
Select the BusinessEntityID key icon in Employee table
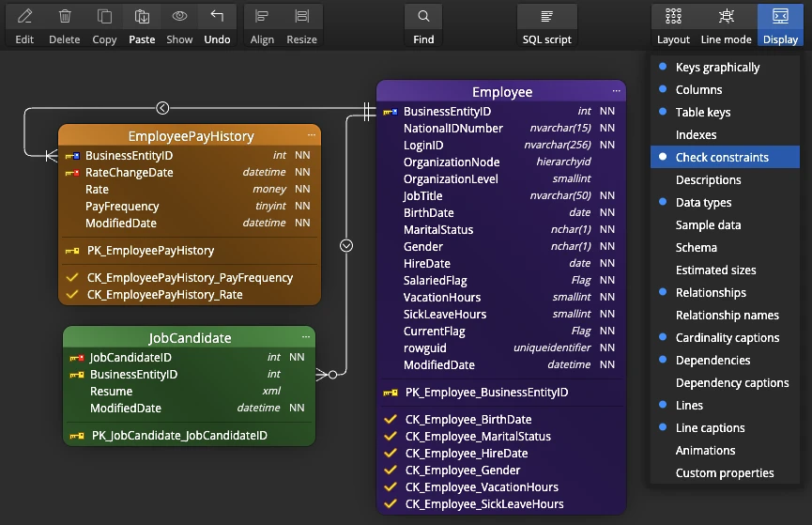click(390, 112)
